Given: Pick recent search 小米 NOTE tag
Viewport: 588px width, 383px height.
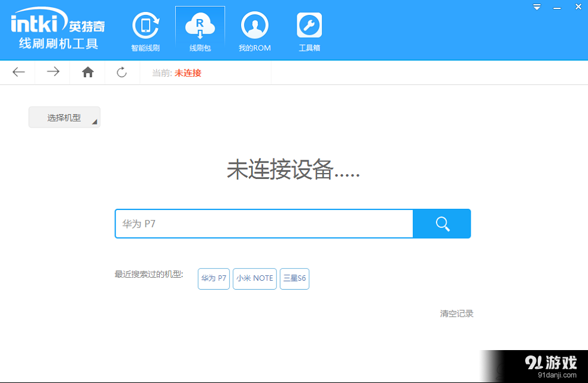Looking at the screenshot, I should (255, 278).
